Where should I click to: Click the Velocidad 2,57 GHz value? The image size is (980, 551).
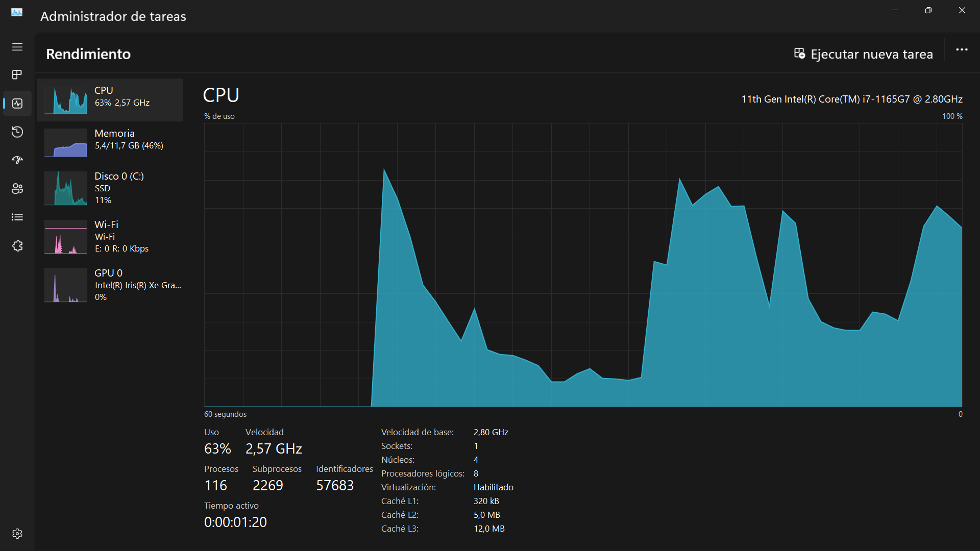tap(274, 449)
